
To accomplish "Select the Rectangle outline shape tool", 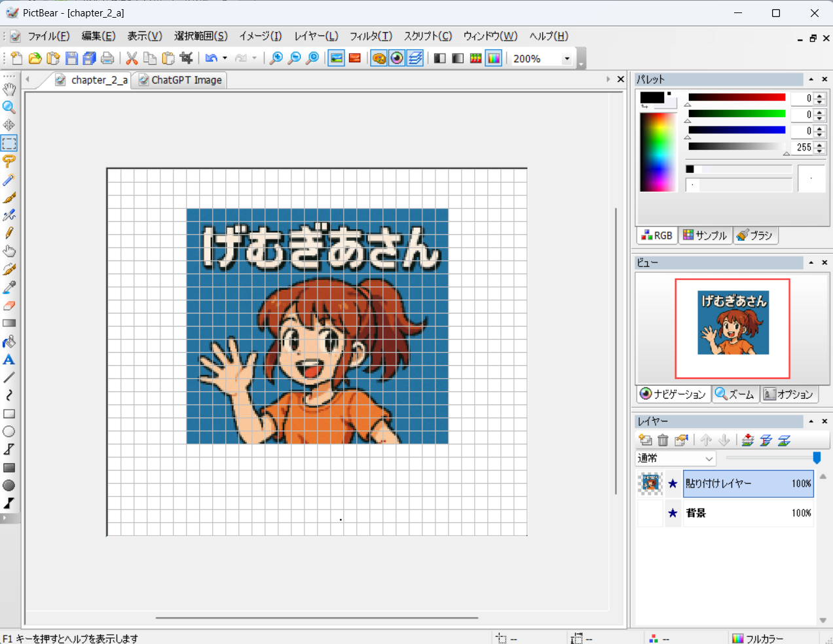I will click(x=9, y=414).
